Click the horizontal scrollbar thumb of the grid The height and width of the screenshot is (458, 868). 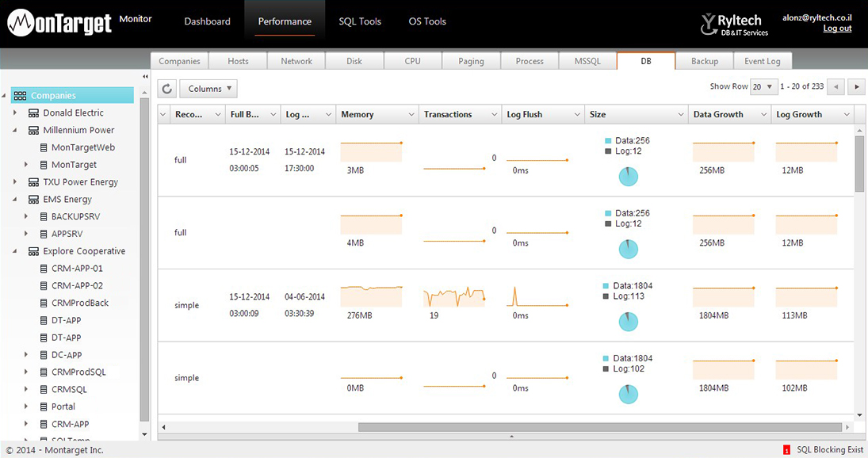[600, 427]
